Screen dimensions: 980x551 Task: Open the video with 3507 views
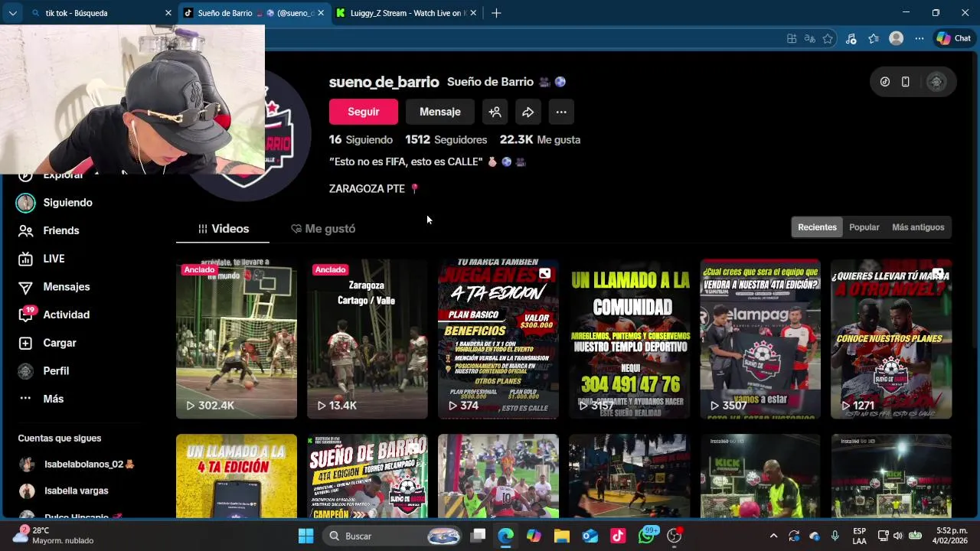(x=760, y=339)
